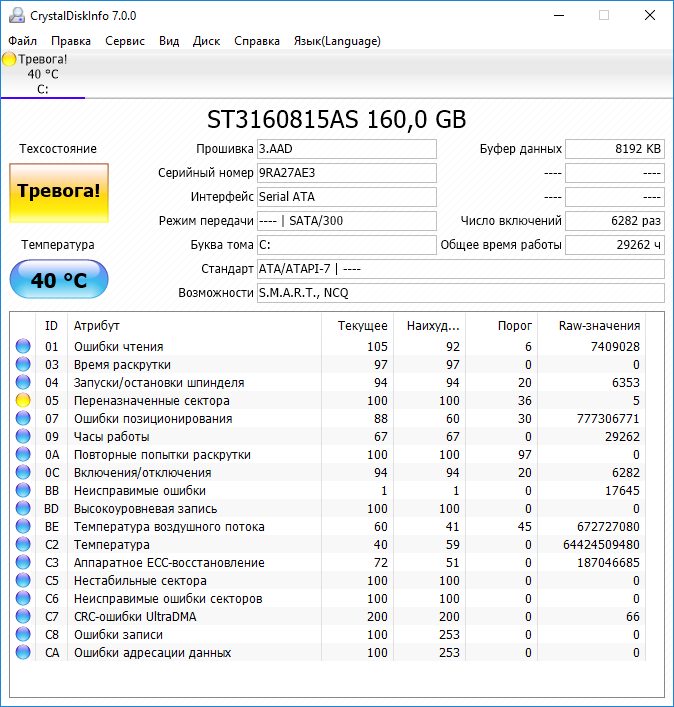Open the Вид menu
Image resolution: width=674 pixels, height=707 pixels.
(x=169, y=41)
